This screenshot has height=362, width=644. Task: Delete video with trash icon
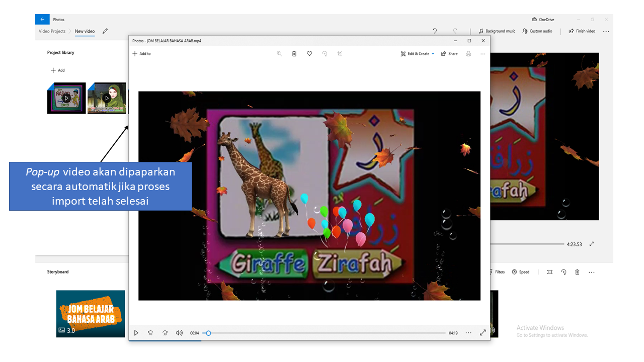tap(294, 54)
